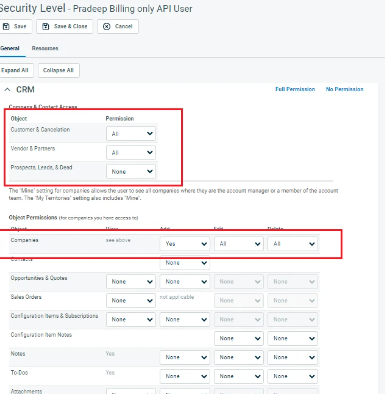Open Vendor & Partners permission dropdown

[x=131, y=152]
